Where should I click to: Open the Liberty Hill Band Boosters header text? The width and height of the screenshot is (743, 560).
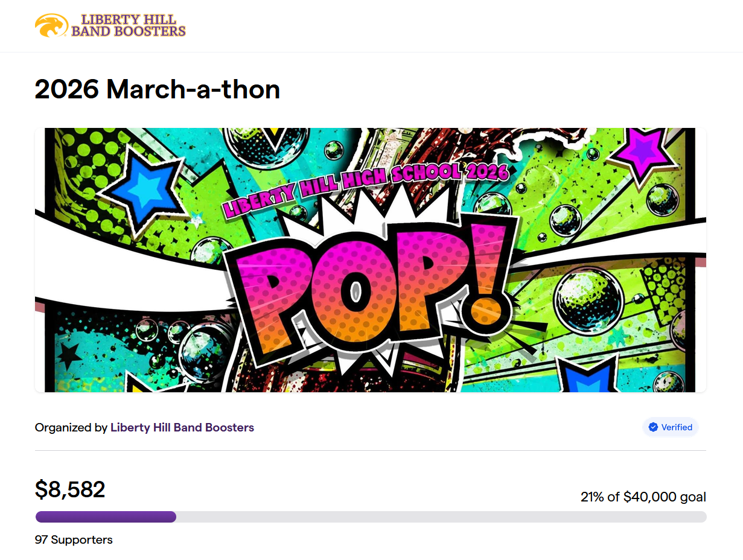(129, 25)
